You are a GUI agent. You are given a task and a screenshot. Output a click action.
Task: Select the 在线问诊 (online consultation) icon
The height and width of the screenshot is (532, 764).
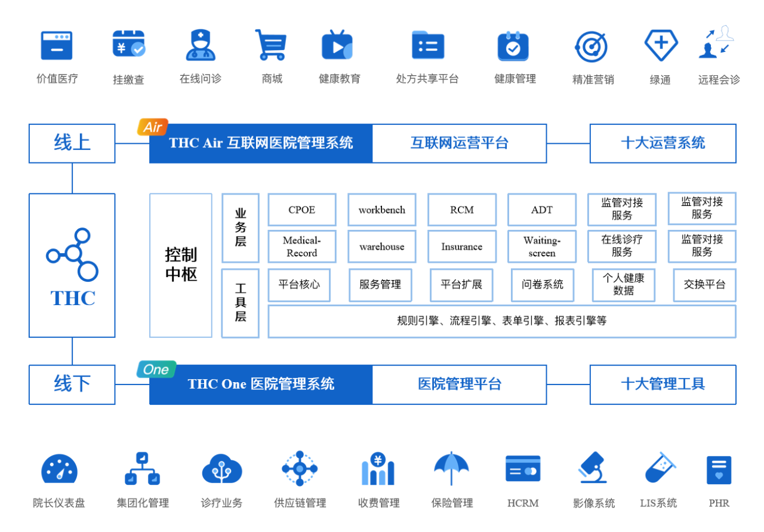[x=200, y=45]
